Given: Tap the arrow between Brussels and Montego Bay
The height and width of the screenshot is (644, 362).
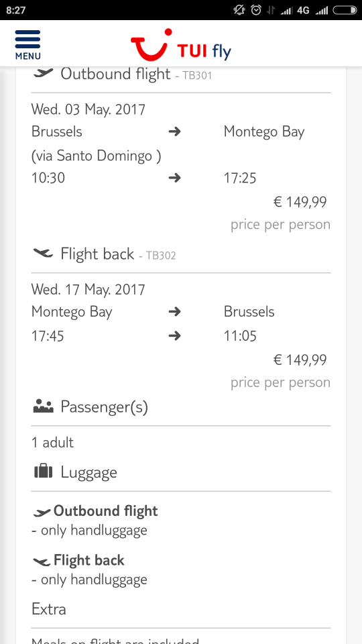Looking at the screenshot, I should tap(174, 132).
